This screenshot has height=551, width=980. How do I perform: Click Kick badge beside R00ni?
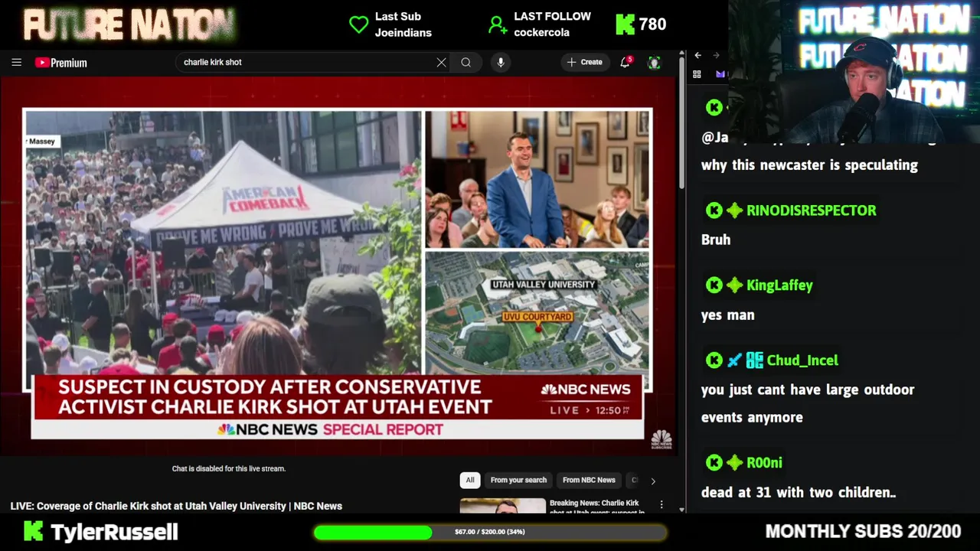714,463
